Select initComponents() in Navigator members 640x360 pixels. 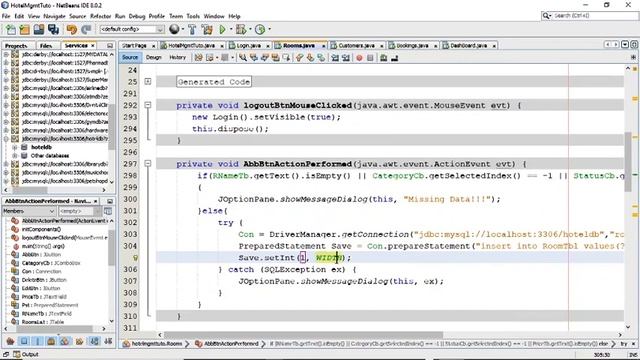pos(41,229)
